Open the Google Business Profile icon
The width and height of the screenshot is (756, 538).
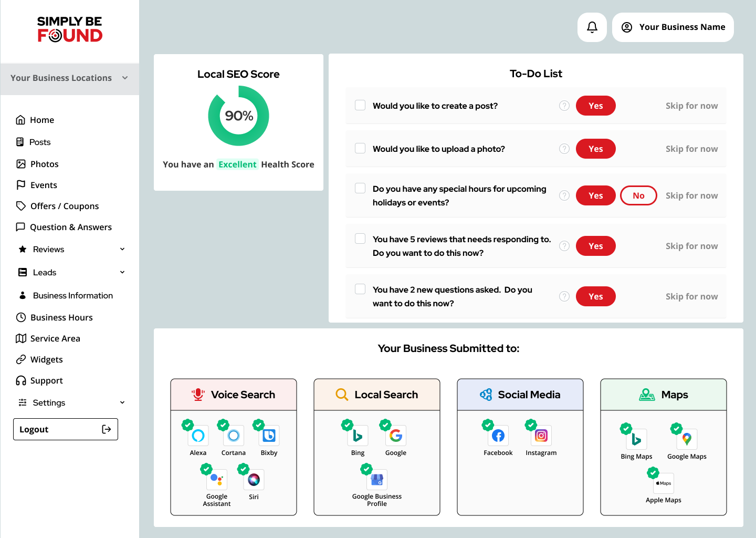coord(377,480)
